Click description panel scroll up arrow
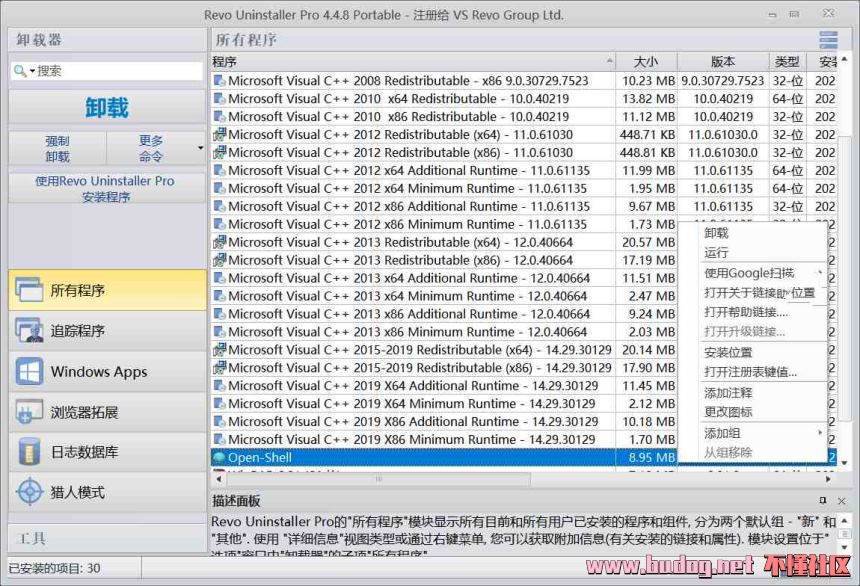This screenshot has width=860, height=586. point(845,520)
